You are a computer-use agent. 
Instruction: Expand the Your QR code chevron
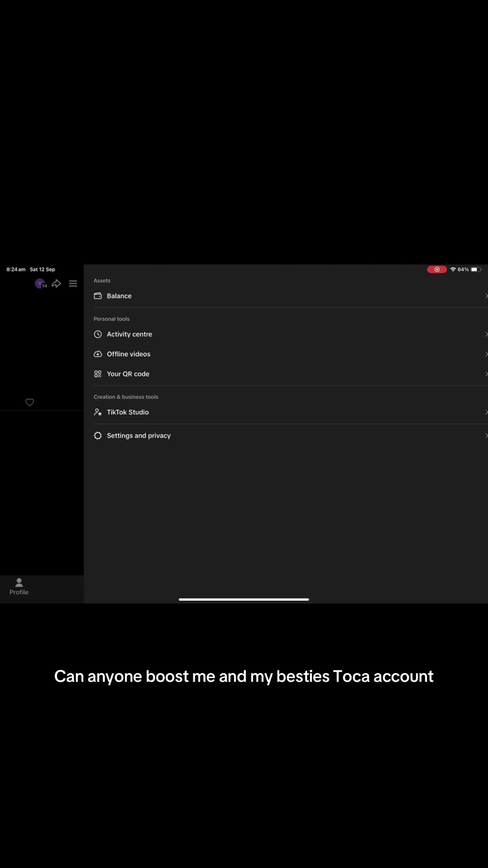486,374
